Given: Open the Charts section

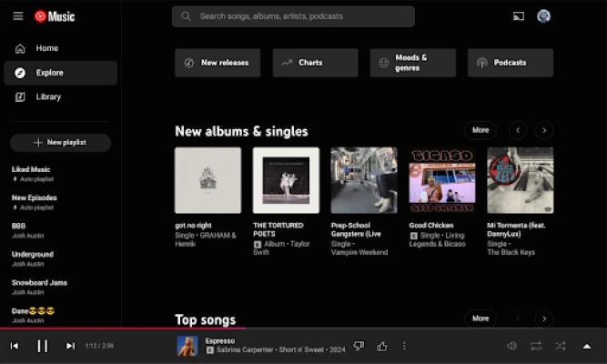Looking at the screenshot, I should coord(315,63).
